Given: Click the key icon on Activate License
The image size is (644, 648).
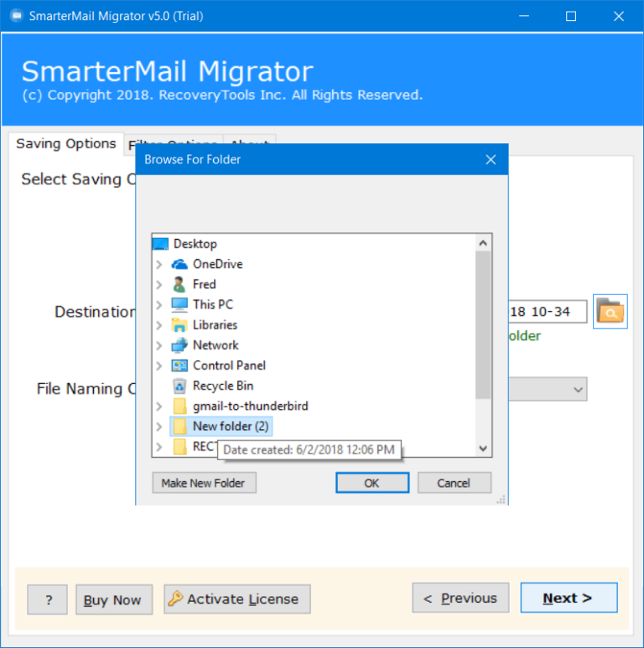Looking at the screenshot, I should coord(175,599).
